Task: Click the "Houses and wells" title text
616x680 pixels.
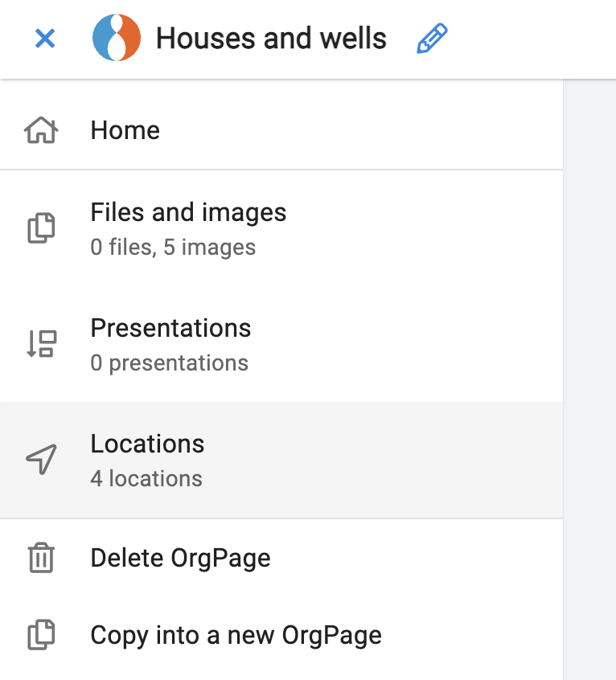Action: tap(271, 38)
